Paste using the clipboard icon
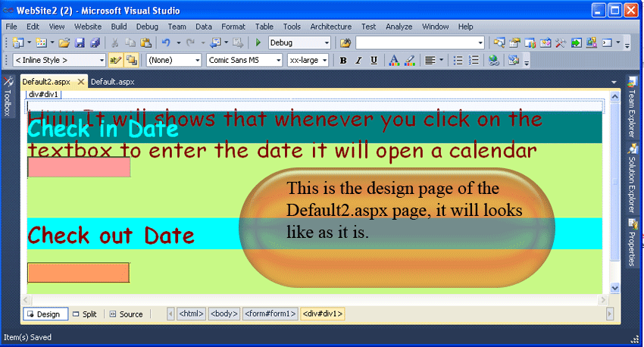Image resolution: width=644 pixels, height=347 pixels. tap(145, 42)
